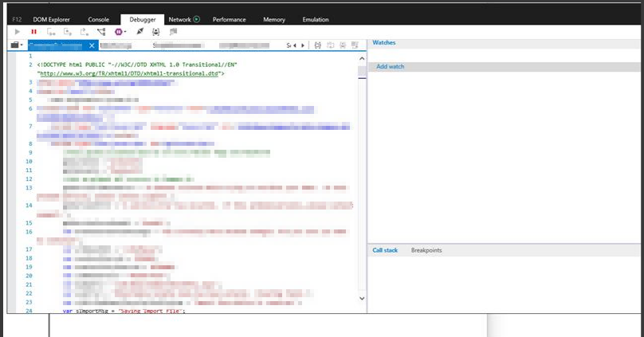This screenshot has height=337, width=644.
Task: Click the third icon right of script tabs
Action: tap(343, 45)
